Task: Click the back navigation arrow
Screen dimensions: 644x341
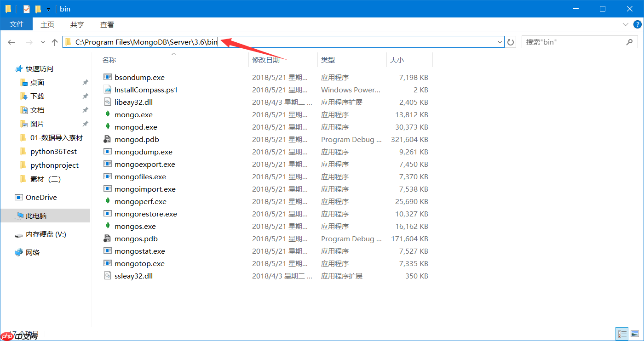Action: 11,42
